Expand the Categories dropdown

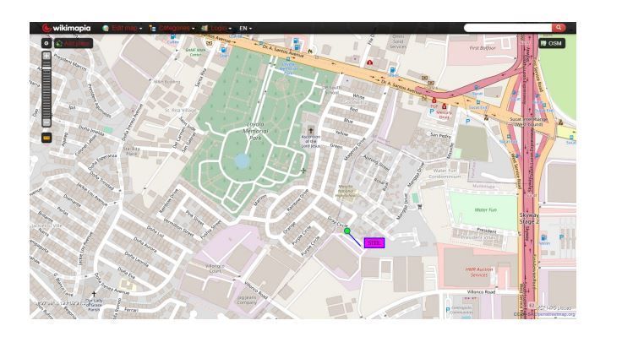tap(177, 28)
